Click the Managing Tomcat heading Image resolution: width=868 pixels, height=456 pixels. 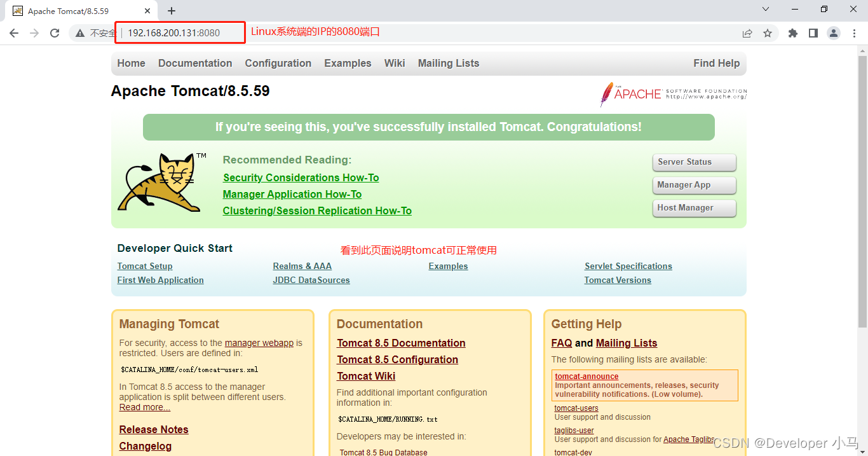169,324
